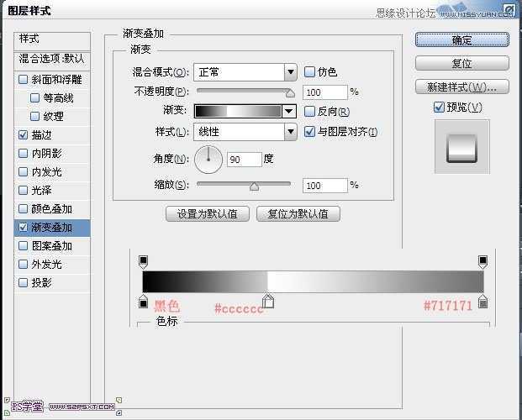
Task: Enable the 图案叠加 checkbox
Action: pyautogui.click(x=23, y=245)
